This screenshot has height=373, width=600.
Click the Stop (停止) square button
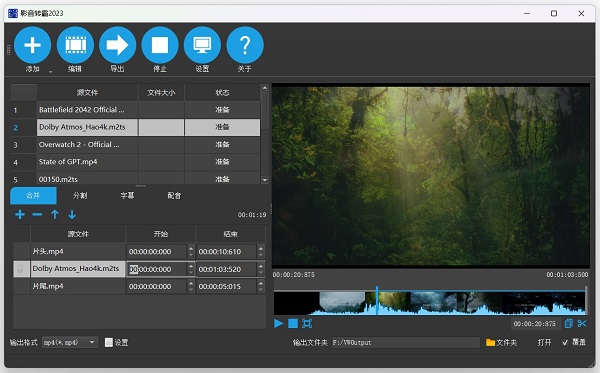160,45
